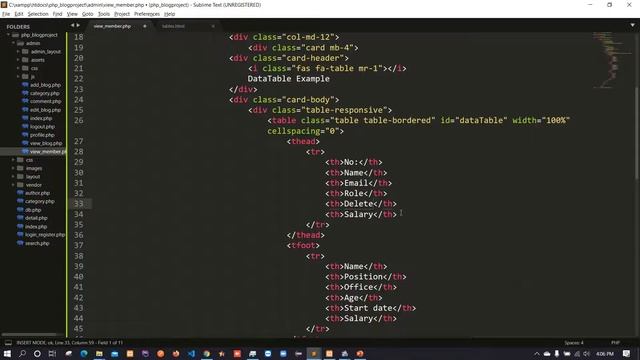Screen dimensions: 640x360
Task: Open edit_blog.php in sidebar
Action: click(45, 110)
